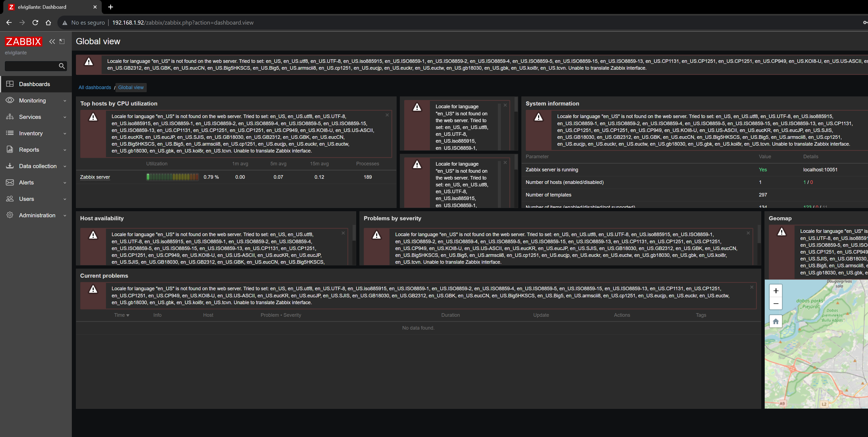Screen dimensions: 868x437
Task: Click the '297' templates count
Action: [x=763, y=195]
